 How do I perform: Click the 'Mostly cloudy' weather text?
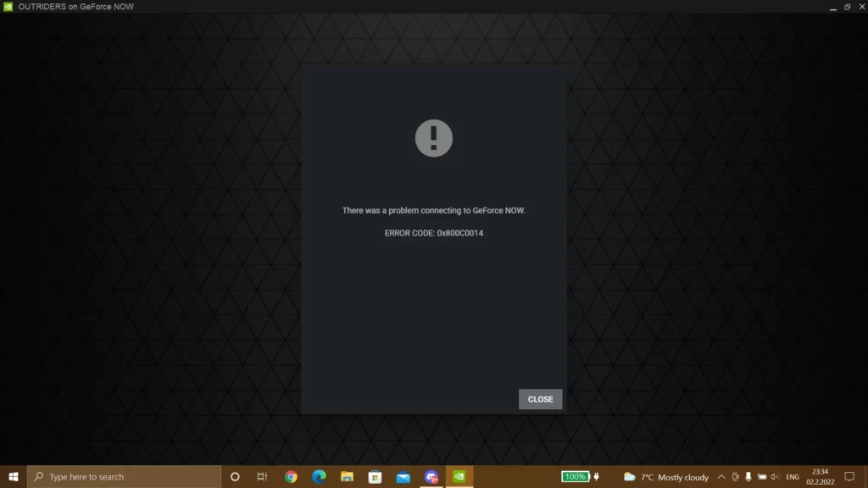pos(683,477)
